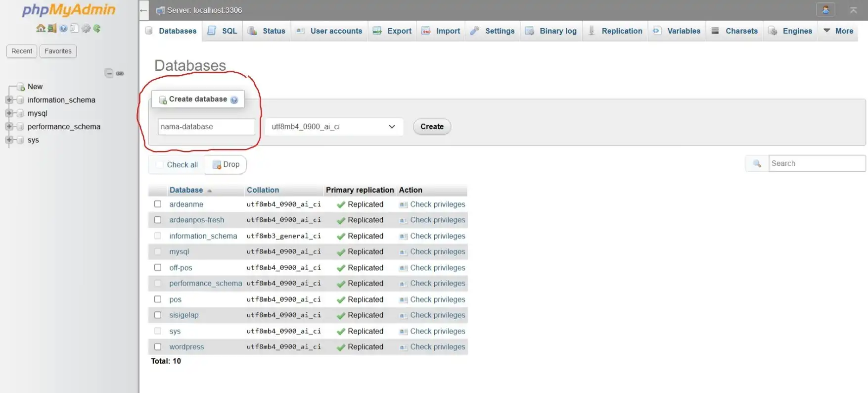
Task: Tick the sisigelap database checkbox
Action: pyautogui.click(x=158, y=315)
